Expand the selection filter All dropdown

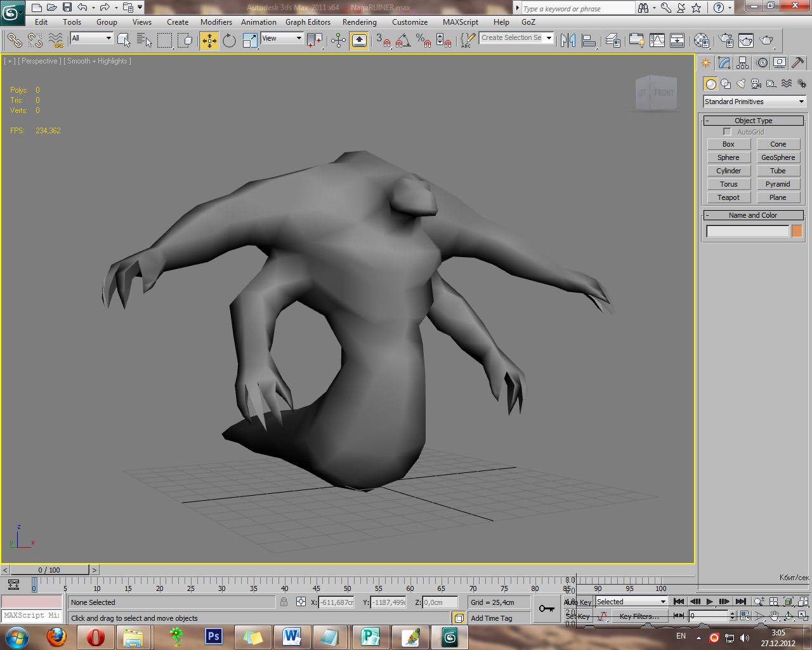pyautogui.click(x=91, y=39)
